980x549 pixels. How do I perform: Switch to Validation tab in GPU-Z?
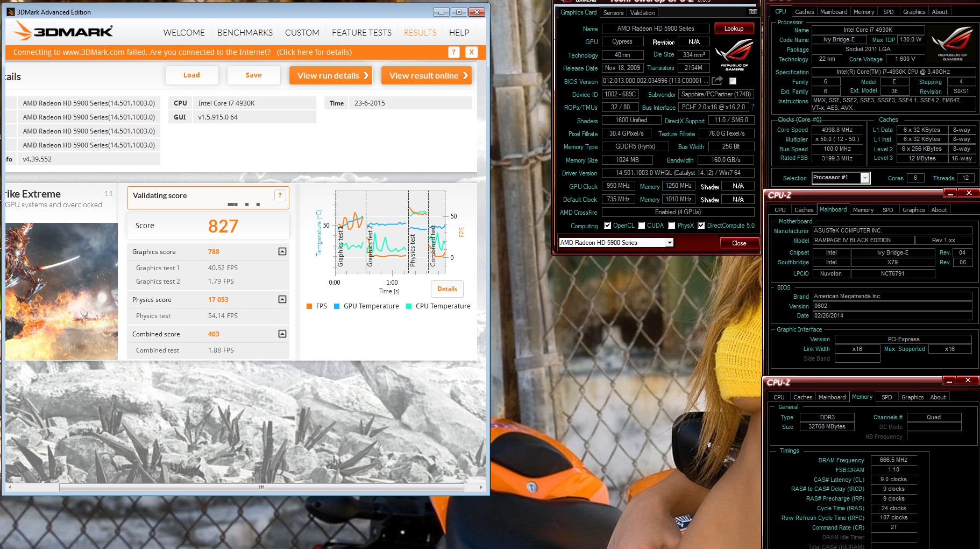(642, 12)
